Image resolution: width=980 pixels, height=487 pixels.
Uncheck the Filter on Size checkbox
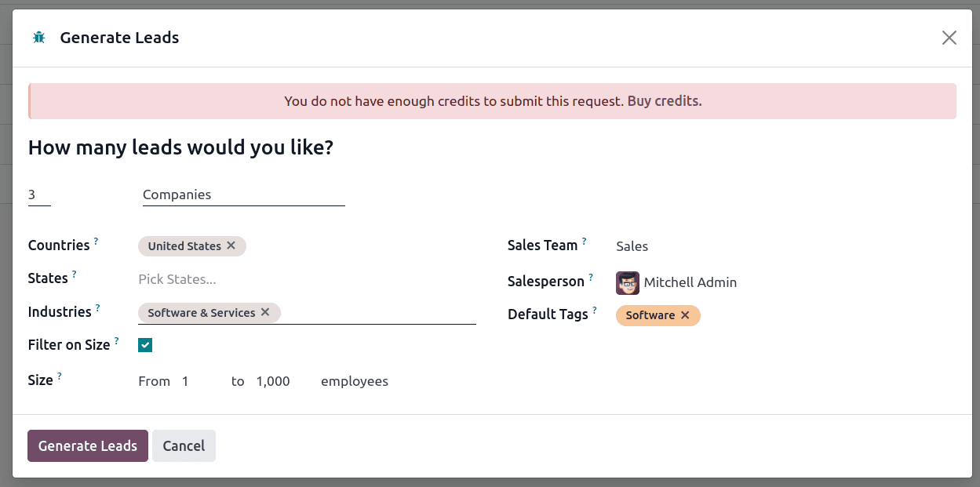[144, 344]
